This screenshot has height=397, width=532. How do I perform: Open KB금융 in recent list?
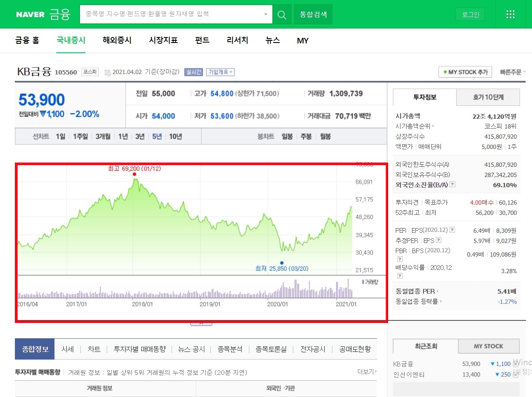point(403,364)
